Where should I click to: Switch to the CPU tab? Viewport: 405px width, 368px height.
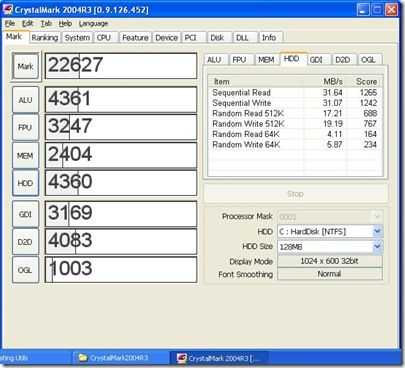pyautogui.click(x=104, y=38)
